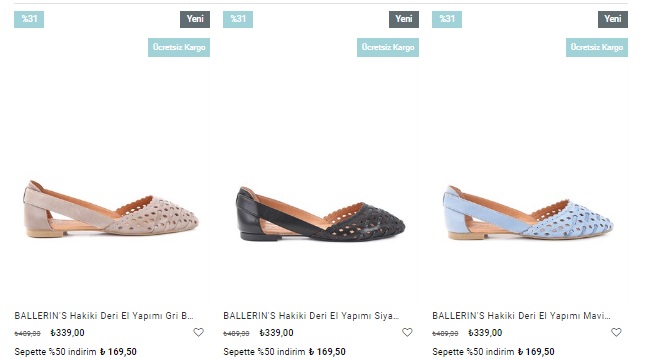
Task: Select Ücretsiz Kargo label on black shoe
Action: pyautogui.click(x=388, y=47)
